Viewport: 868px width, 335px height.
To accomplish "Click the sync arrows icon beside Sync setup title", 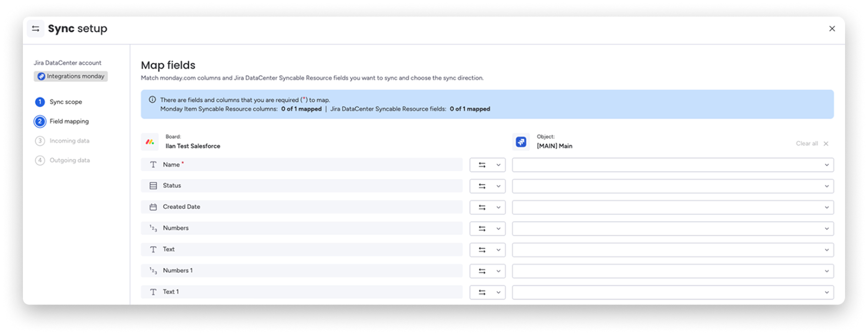I will (x=36, y=28).
